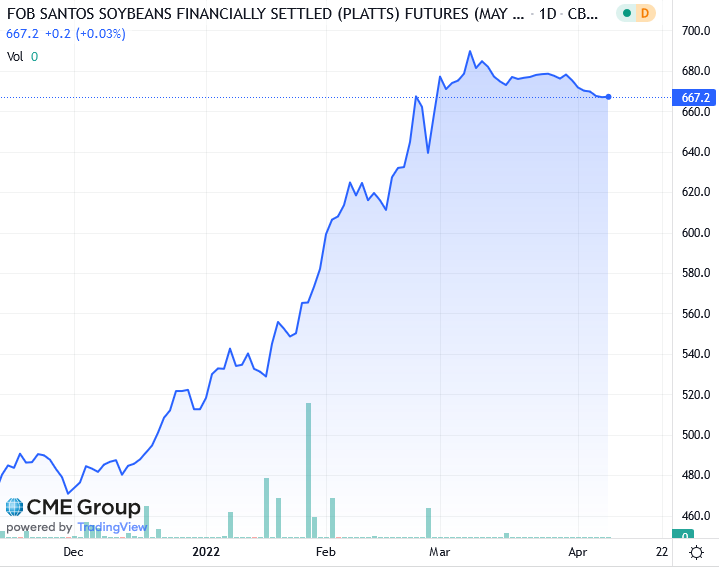719x569 pixels.
Task: Click the Vol indicator label
Action: (x=15, y=57)
